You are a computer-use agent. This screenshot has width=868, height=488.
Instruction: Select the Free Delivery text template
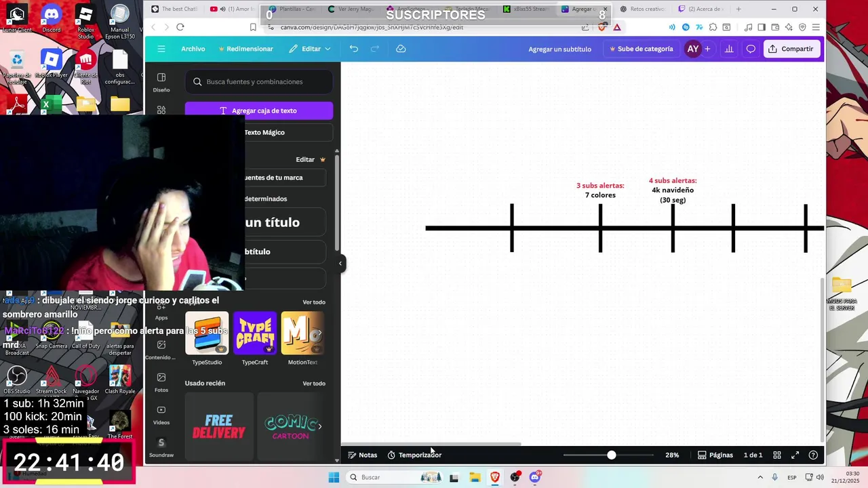tap(219, 426)
